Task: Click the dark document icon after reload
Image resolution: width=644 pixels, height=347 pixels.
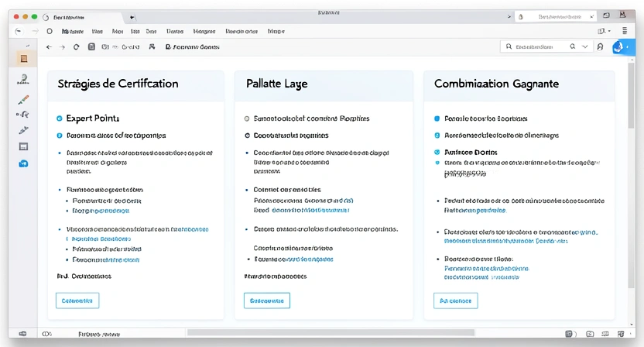Action: (x=91, y=47)
